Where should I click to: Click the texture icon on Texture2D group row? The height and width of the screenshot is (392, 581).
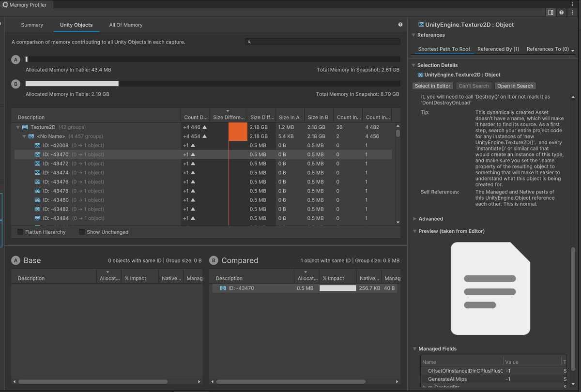tap(25, 127)
